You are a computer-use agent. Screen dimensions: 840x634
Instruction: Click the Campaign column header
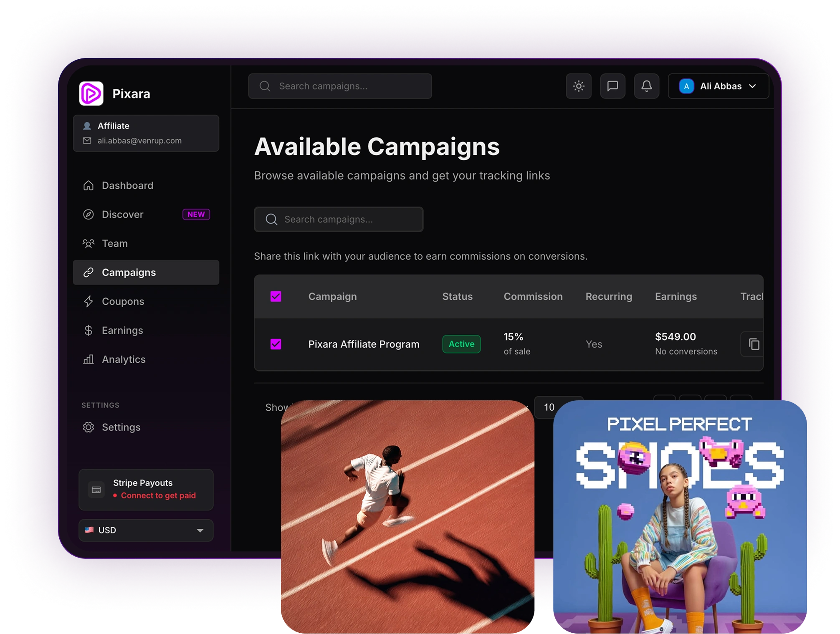(332, 296)
